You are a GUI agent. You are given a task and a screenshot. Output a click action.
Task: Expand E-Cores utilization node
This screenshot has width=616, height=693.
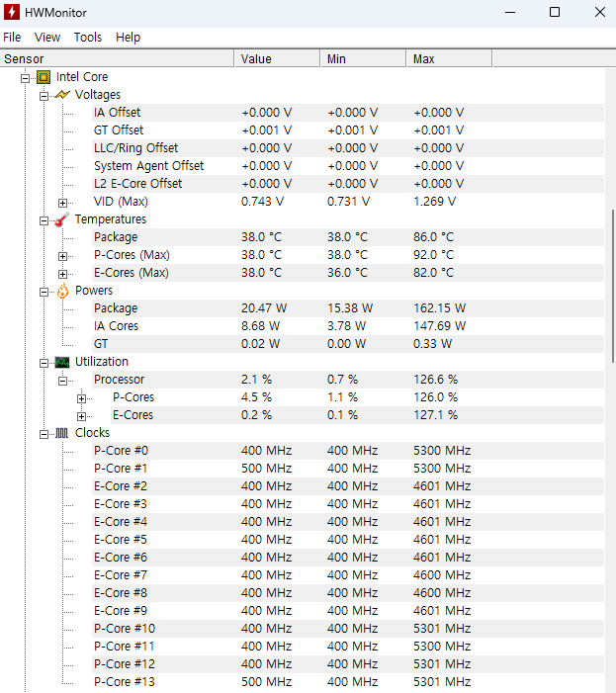click(x=81, y=416)
